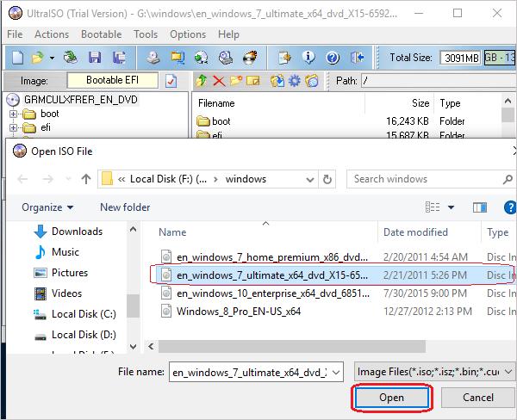Select GRMCULXFRER_EN_DVD root in image tree
517x420 pixels.
81,100
